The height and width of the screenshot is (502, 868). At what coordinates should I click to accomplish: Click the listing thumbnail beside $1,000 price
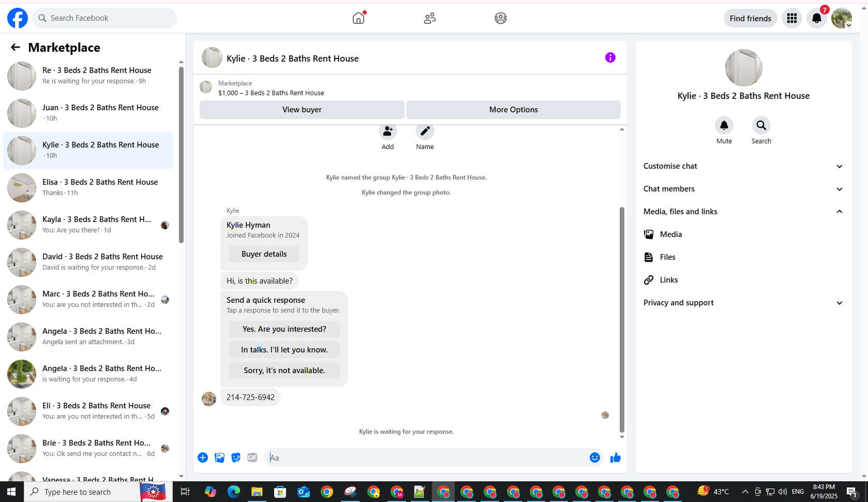(206, 87)
